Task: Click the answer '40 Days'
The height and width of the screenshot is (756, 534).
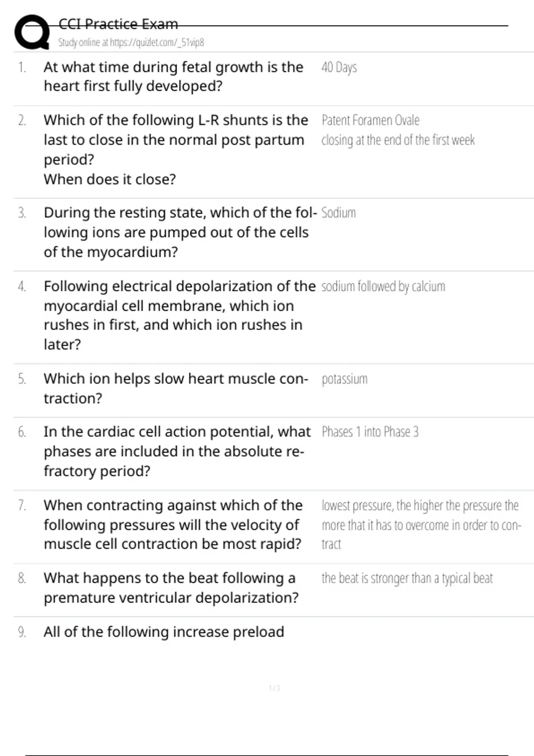Action: [x=339, y=67]
